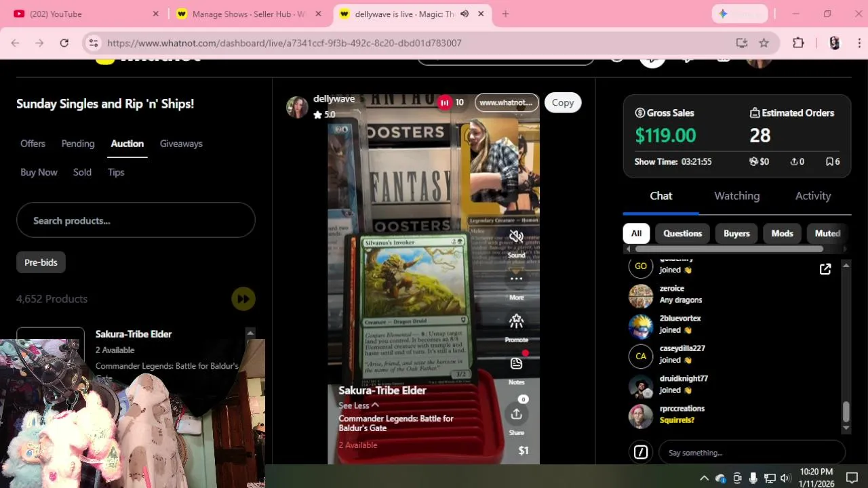Viewport: 868px width, 488px height.
Task: Pop out chat with external link icon
Action: 825,270
